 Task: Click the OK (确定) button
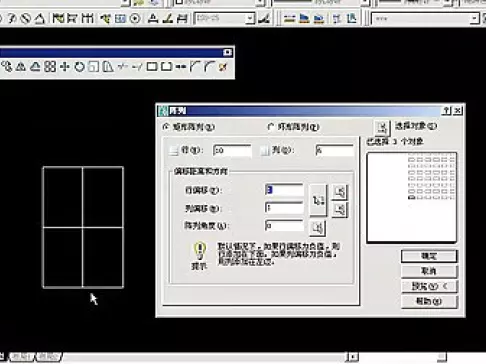[429, 256]
